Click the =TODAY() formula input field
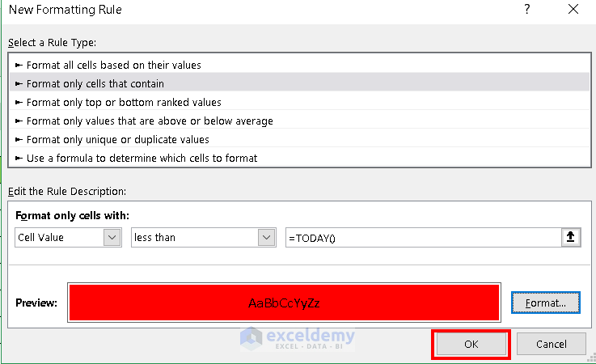Viewport: 596px width, 364px height. coord(421,238)
